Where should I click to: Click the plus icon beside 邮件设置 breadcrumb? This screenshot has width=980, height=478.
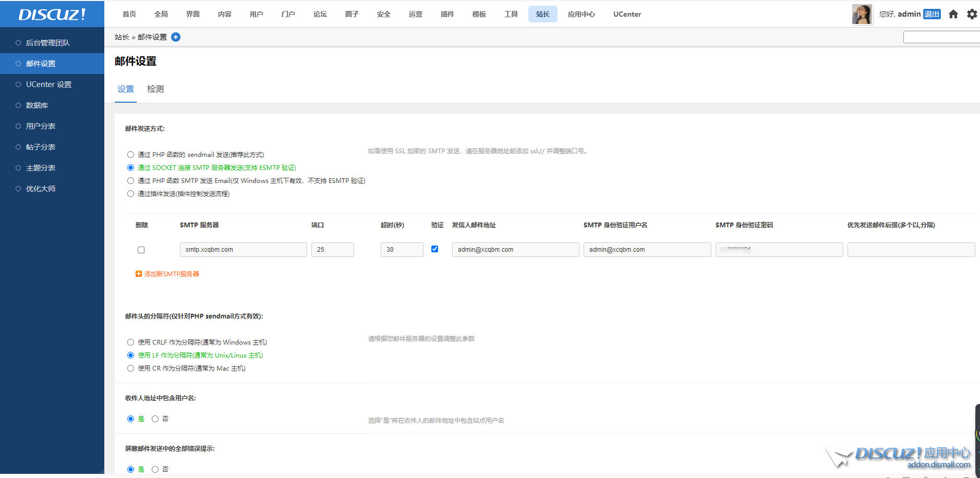pyautogui.click(x=176, y=37)
